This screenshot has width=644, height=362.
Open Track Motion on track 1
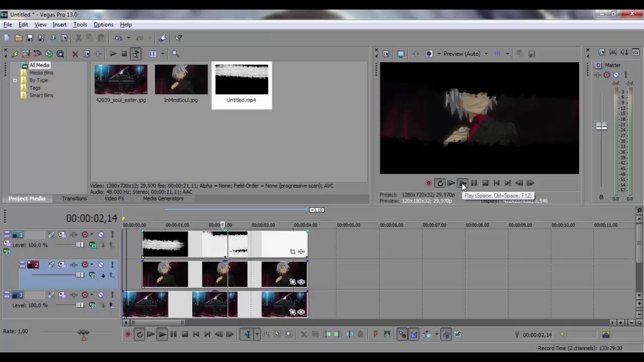tap(62, 235)
